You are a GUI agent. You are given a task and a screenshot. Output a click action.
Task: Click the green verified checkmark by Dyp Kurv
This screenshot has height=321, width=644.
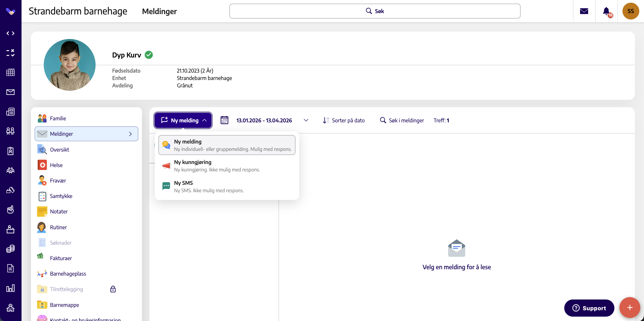[x=149, y=55]
